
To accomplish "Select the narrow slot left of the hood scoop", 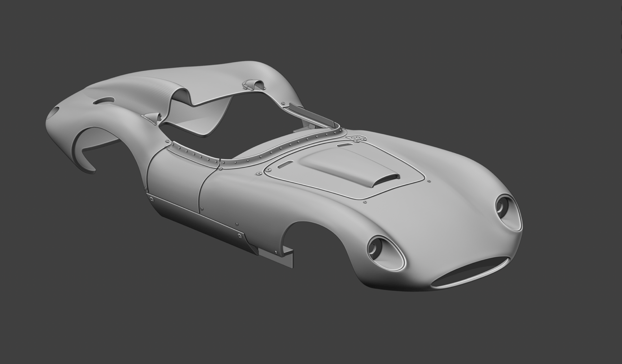I will click(x=285, y=165).
